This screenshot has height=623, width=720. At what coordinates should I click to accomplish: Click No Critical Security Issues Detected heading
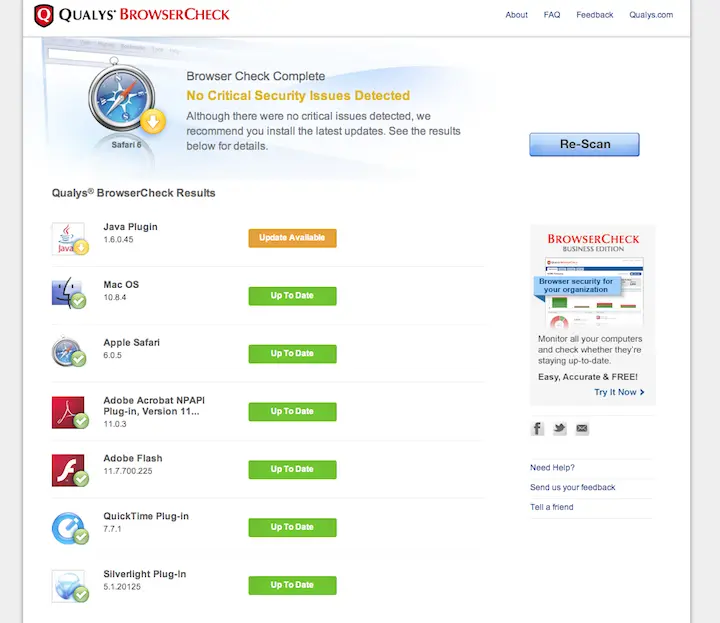[x=298, y=95]
